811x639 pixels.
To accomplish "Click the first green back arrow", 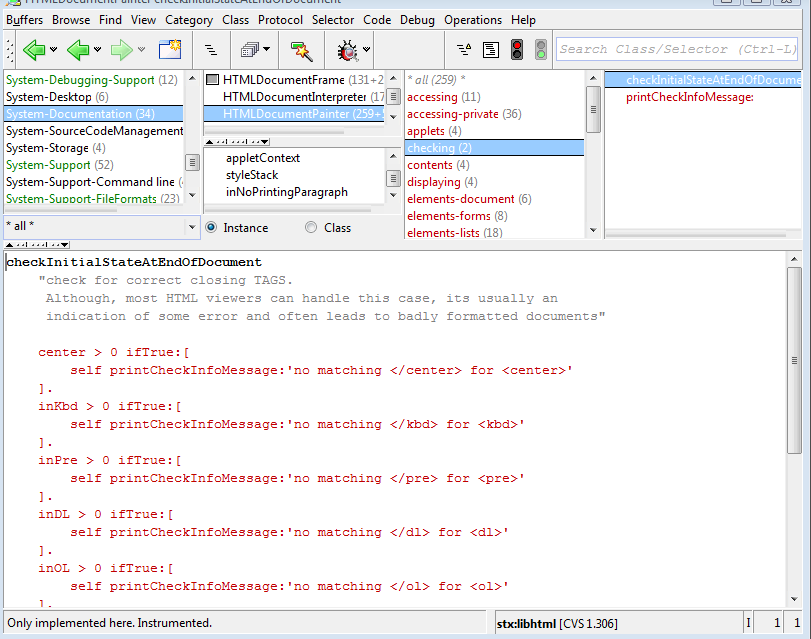I will click(x=34, y=50).
